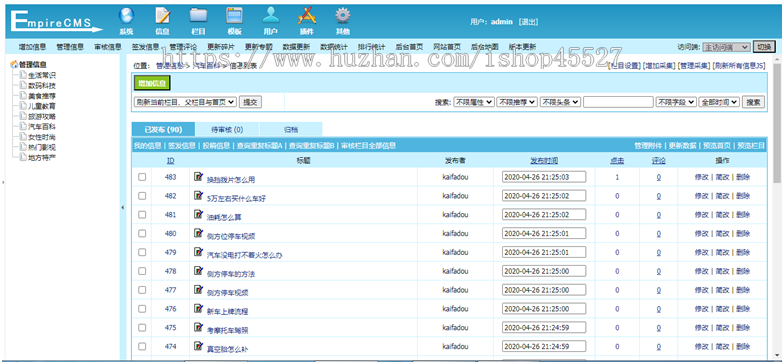
Task: Open the 栏目 (Column) folder icon
Action: 198,16
